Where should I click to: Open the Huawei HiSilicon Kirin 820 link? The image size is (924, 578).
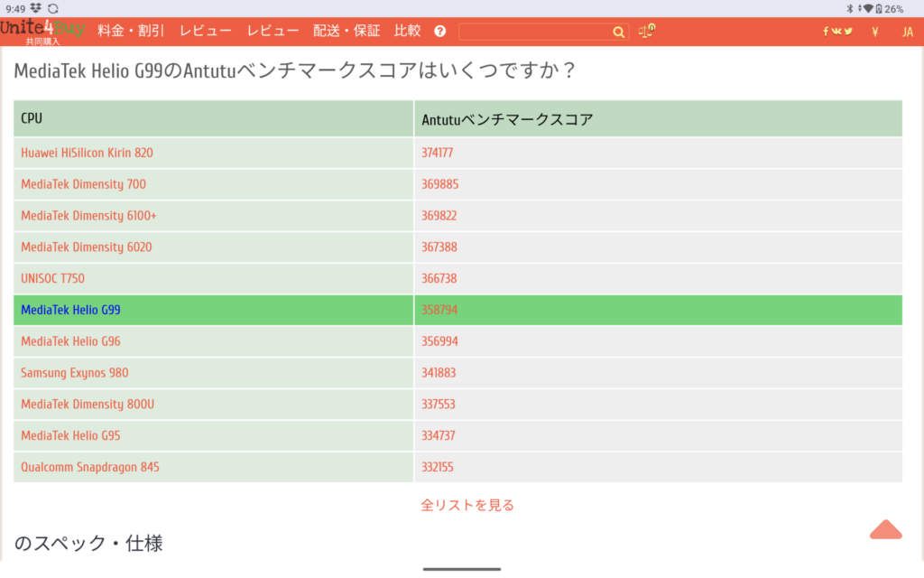[87, 153]
